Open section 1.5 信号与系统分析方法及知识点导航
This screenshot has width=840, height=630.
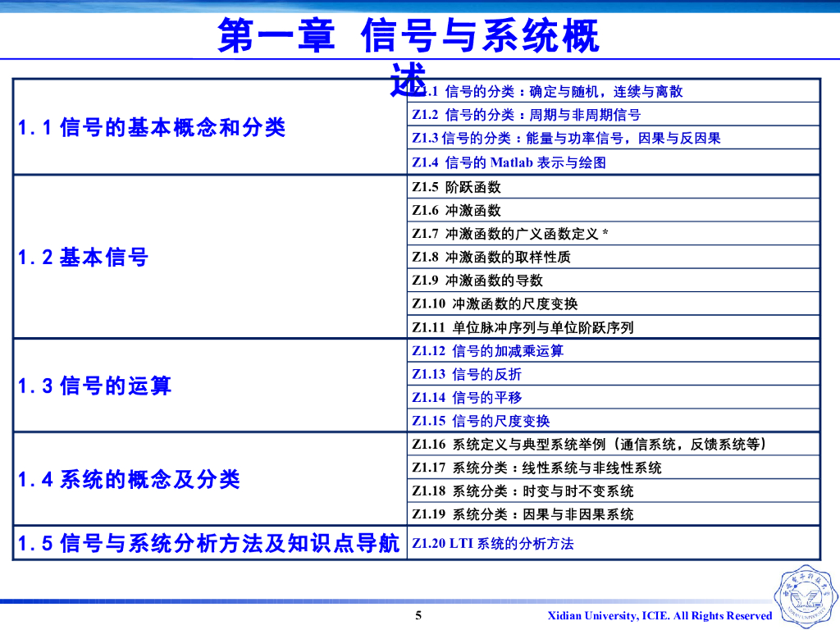coord(208,543)
